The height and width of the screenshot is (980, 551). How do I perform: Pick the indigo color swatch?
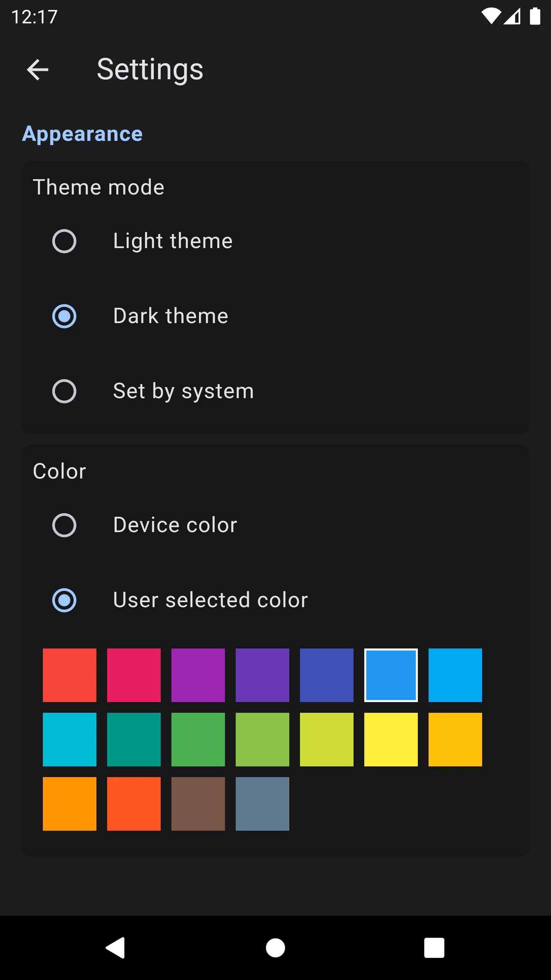click(327, 675)
